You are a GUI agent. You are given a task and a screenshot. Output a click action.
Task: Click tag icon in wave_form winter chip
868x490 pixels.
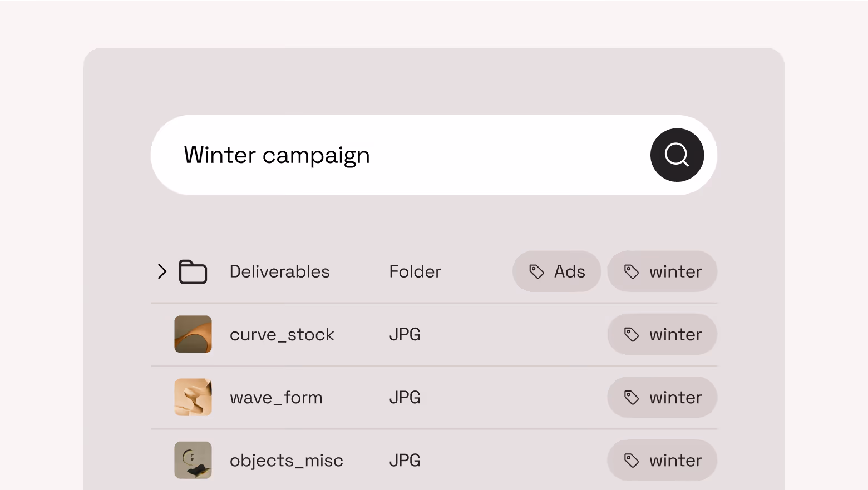point(632,397)
